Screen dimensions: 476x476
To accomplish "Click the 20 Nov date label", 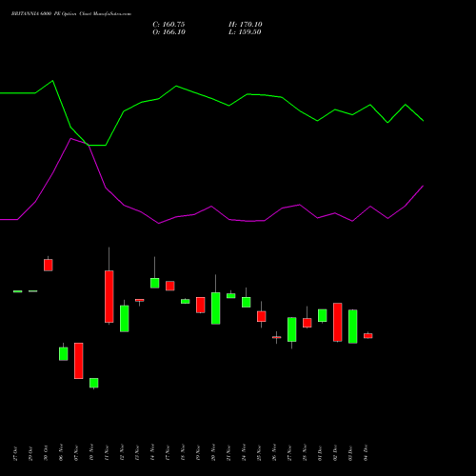I will click(213, 452).
